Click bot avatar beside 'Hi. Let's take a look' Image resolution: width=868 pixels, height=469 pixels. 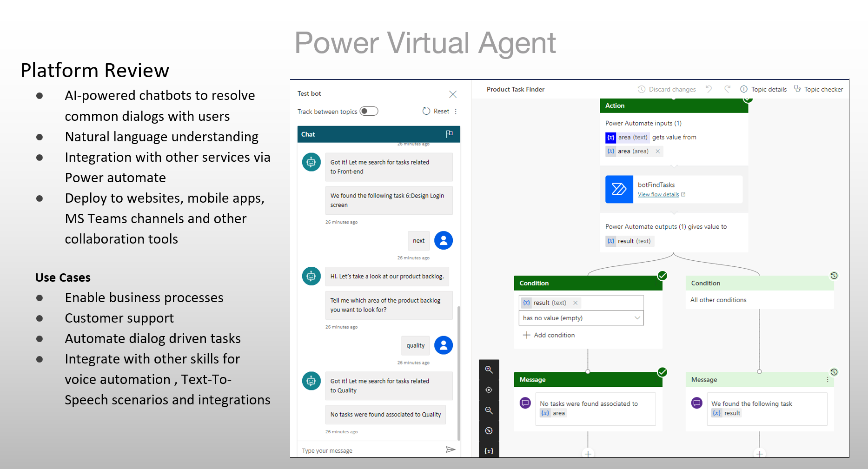point(311,276)
